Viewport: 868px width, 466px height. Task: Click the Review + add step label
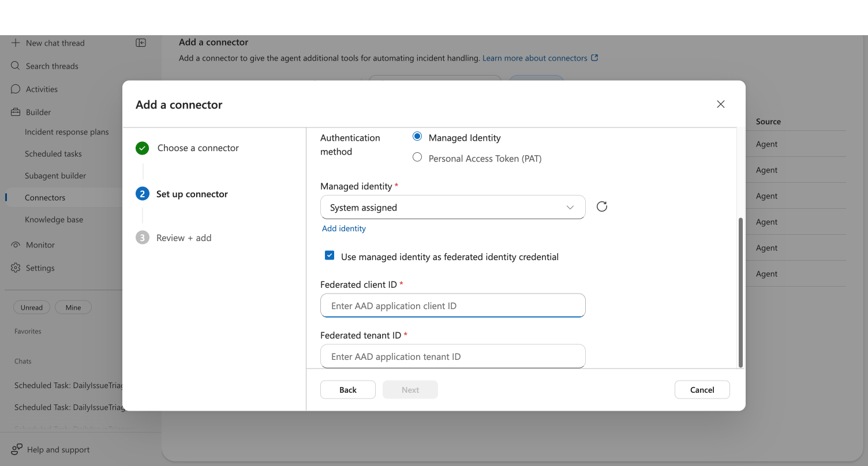pyautogui.click(x=184, y=238)
